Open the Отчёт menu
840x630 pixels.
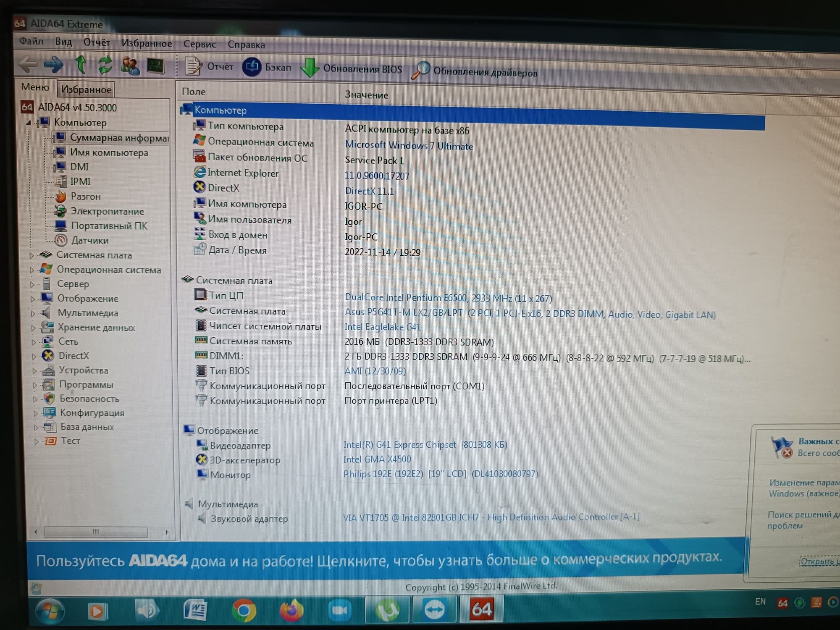(x=97, y=42)
